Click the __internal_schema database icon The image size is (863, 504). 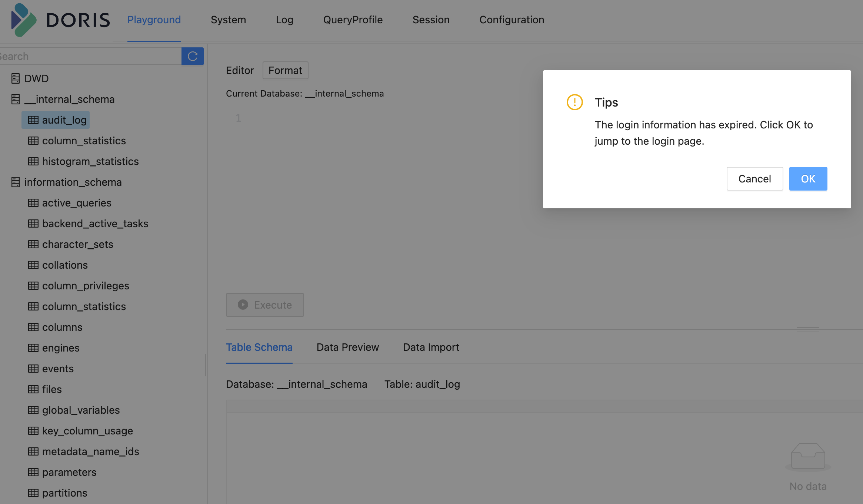tap(15, 99)
